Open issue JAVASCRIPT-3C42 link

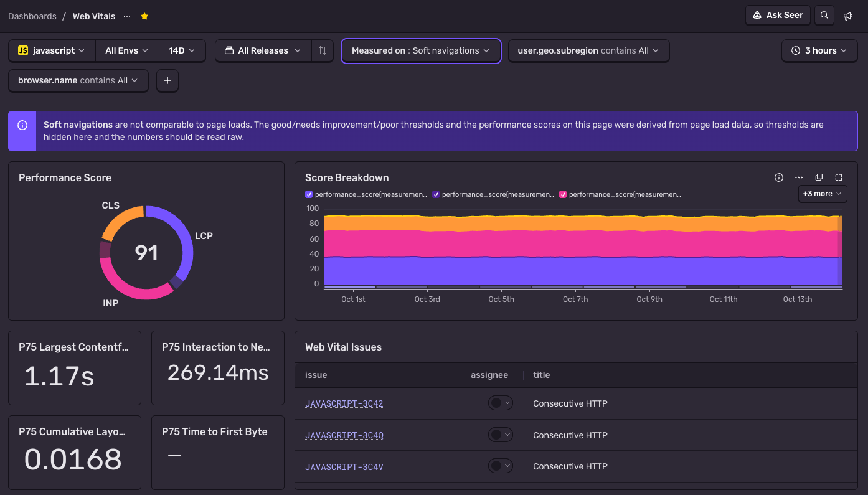point(344,403)
